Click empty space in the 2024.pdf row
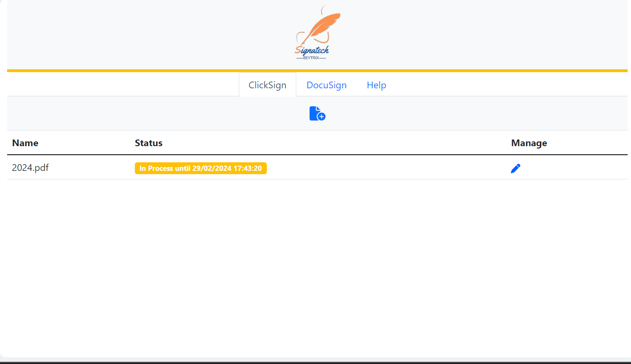This screenshot has height=364, width=631. coord(380,168)
